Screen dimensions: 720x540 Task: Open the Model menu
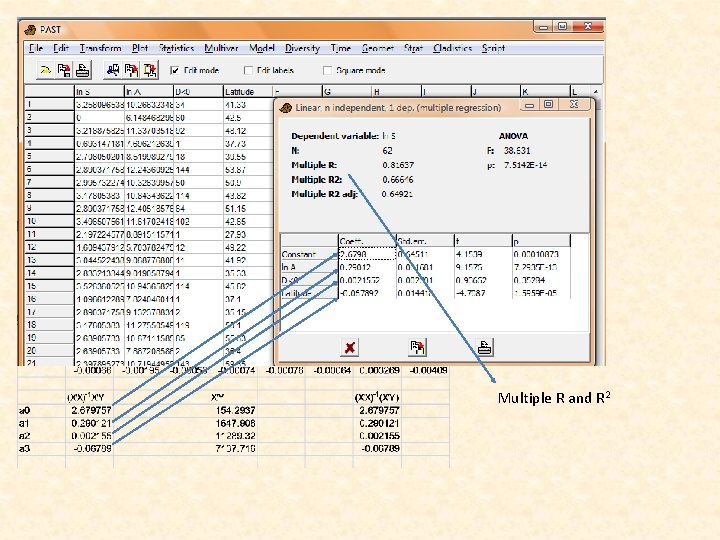(262, 48)
